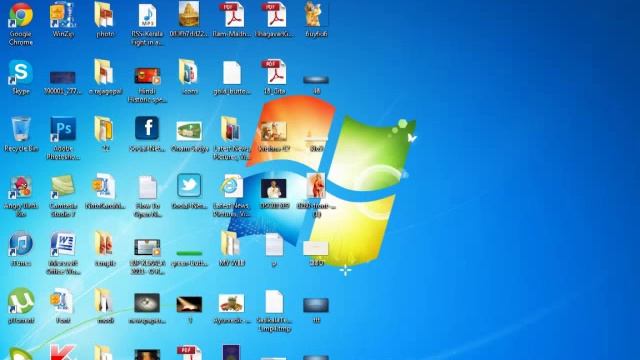Image resolution: width=640 pixels, height=360 pixels.
Task: Select the 46 blue button image
Action: coord(316,79)
